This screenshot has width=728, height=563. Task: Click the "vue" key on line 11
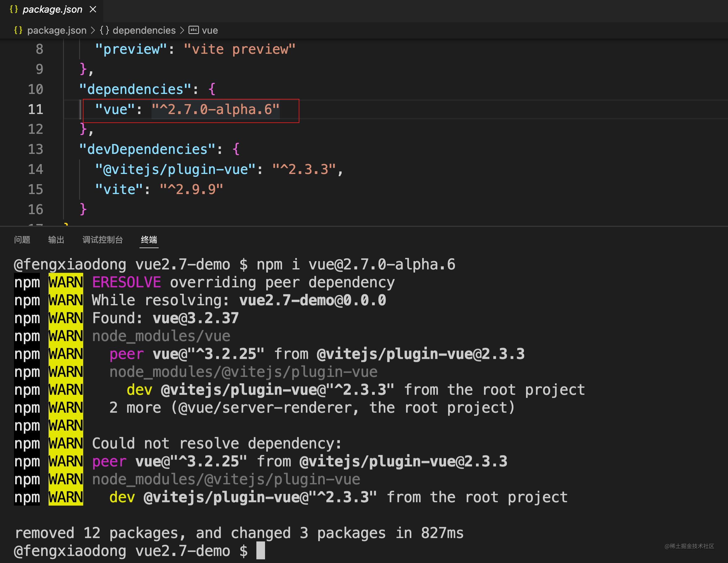115,109
